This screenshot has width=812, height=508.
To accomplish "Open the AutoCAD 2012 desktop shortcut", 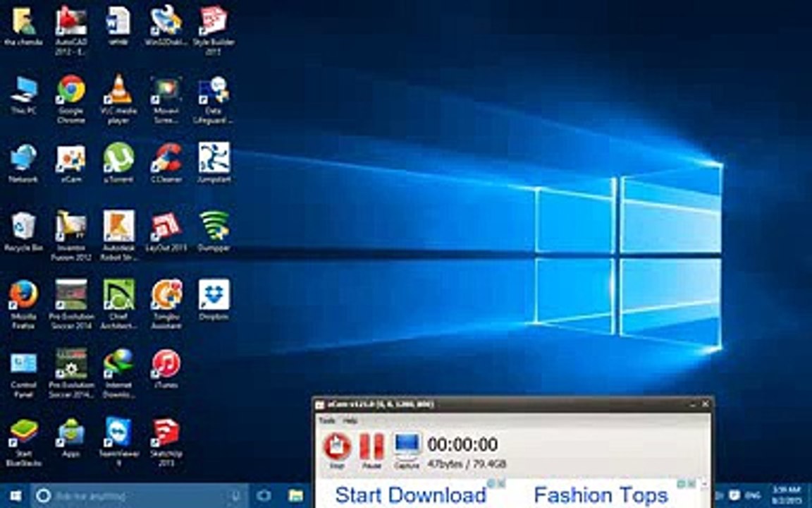I will tap(71, 30).
